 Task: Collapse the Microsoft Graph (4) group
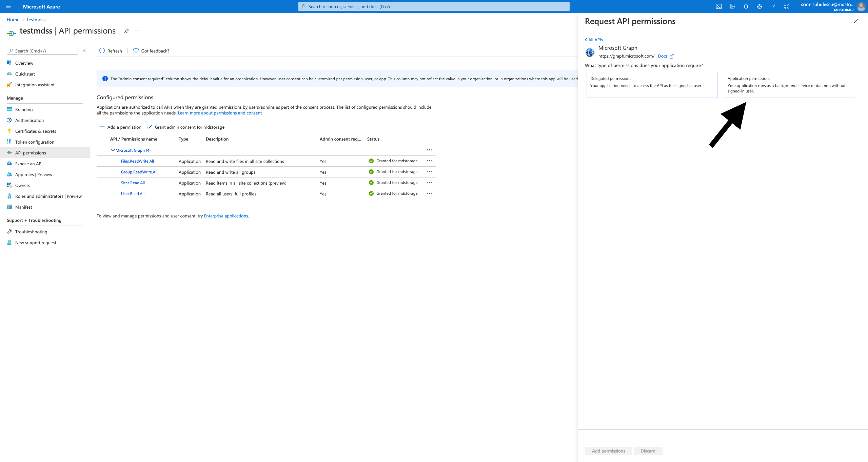click(x=113, y=150)
